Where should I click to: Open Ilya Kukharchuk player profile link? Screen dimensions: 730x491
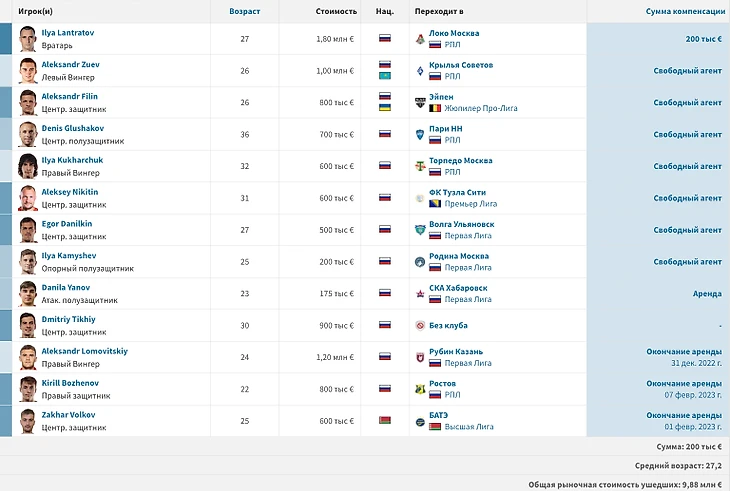click(x=72, y=160)
